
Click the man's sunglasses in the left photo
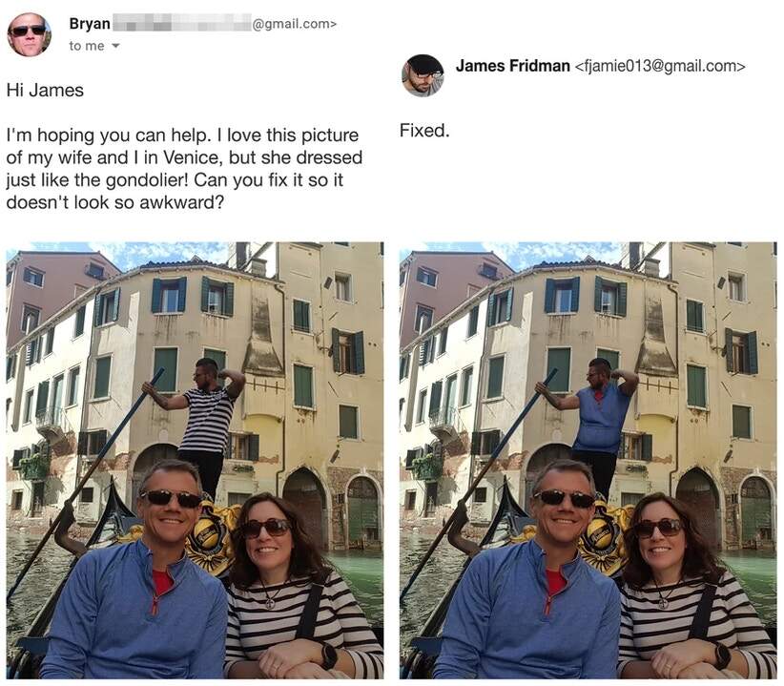(x=172, y=498)
